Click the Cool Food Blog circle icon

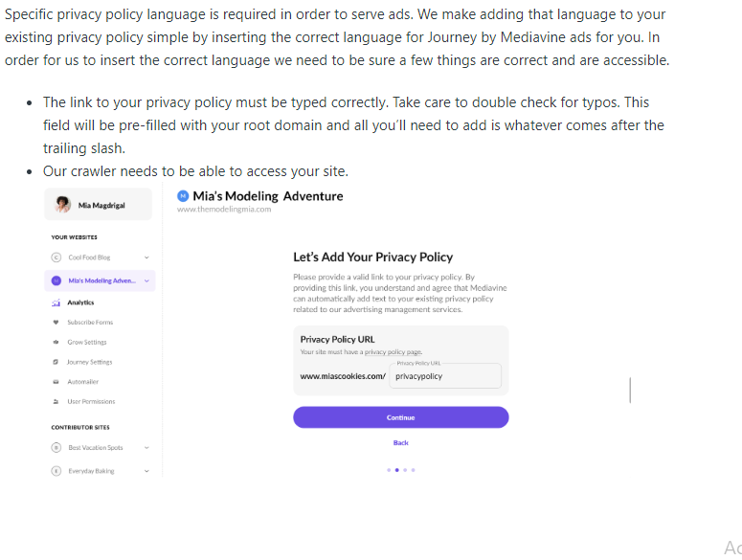coord(56,258)
